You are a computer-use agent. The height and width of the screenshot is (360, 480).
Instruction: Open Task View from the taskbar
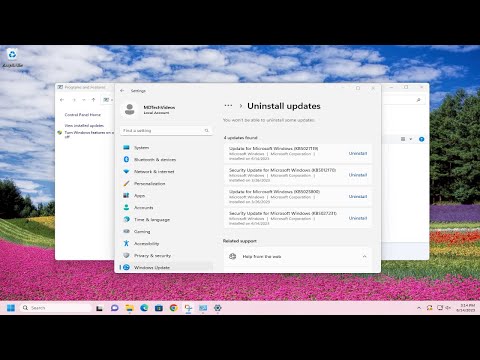pos(100,308)
